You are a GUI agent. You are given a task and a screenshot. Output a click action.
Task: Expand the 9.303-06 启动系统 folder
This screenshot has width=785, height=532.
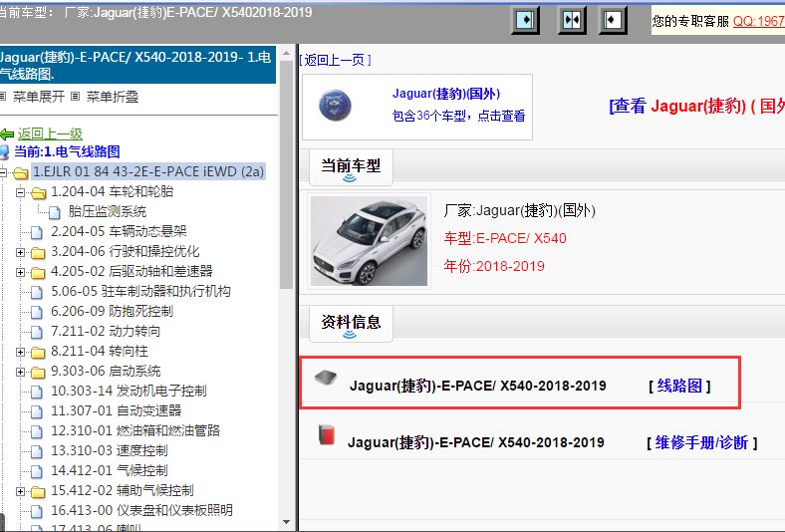coord(21,372)
